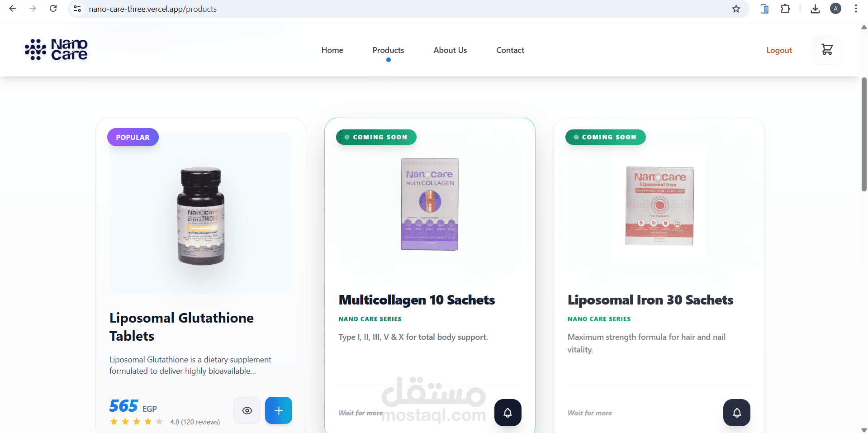Bookmark this page with the star icon

(736, 9)
